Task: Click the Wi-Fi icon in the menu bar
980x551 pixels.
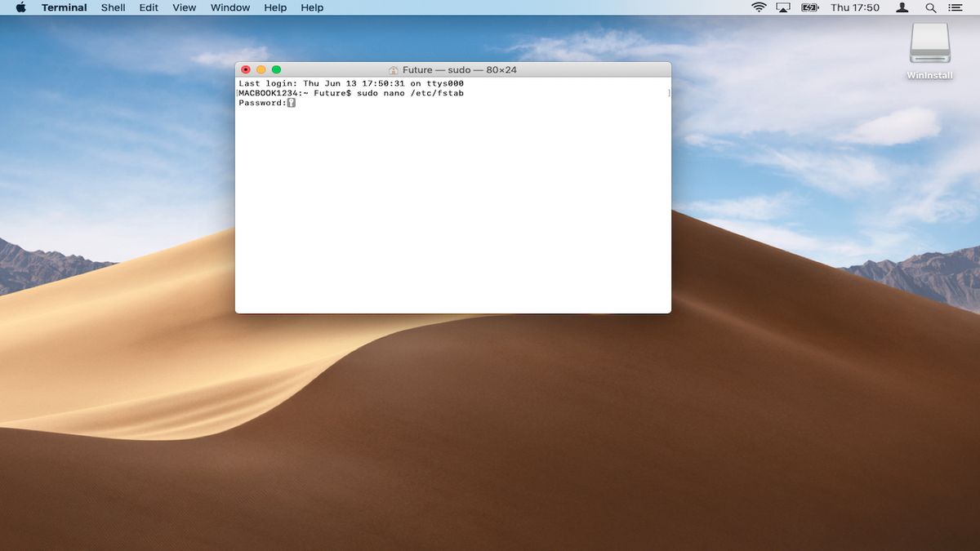Action: coord(759,7)
